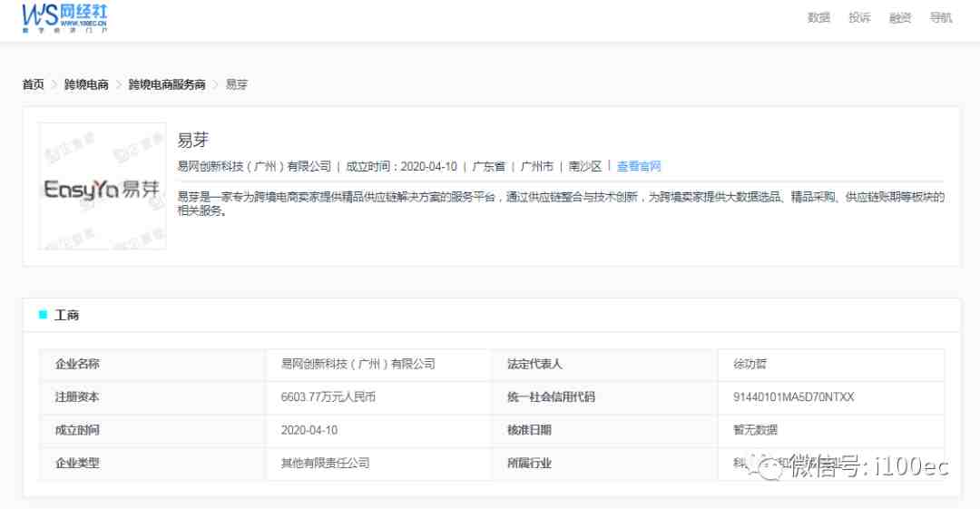Click the 易芽 company description paragraph
The width and height of the screenshot is (980, 509).
click(561, 204)
